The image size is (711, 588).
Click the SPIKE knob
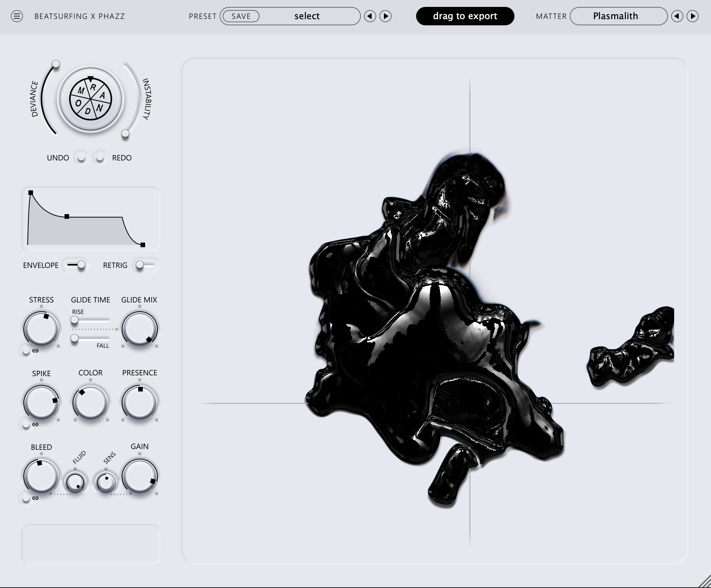[x=41, y=403]
